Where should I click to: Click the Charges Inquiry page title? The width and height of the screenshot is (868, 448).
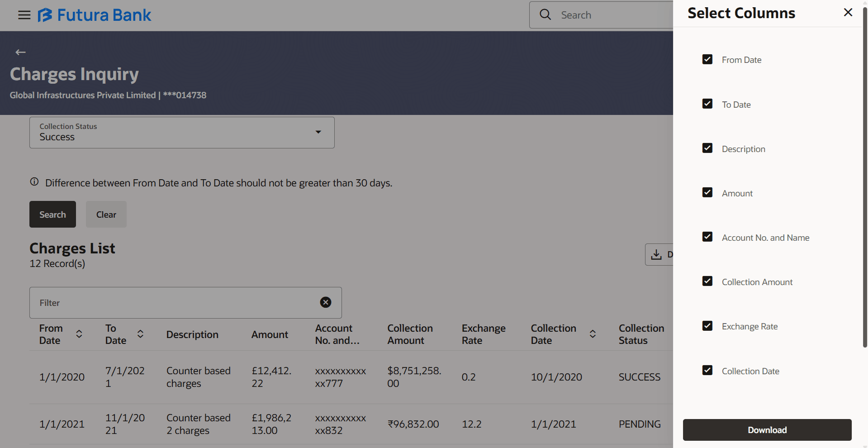(74, 74)
